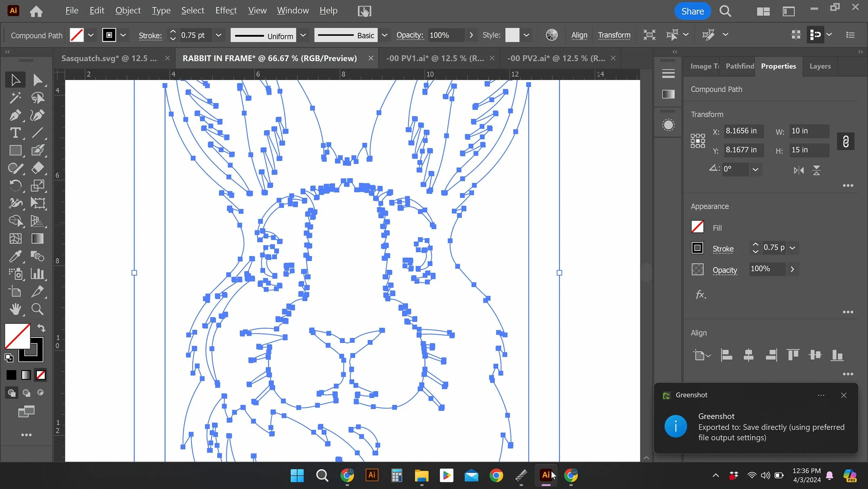Switch to the Layers panel tab
This screenshot has height=489, width=868.
click(820, 66)
